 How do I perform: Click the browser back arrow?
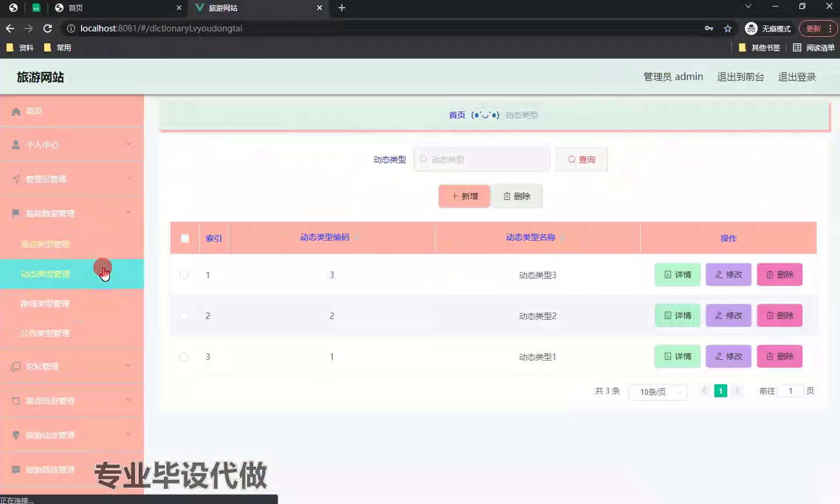(x=10, y=29)
